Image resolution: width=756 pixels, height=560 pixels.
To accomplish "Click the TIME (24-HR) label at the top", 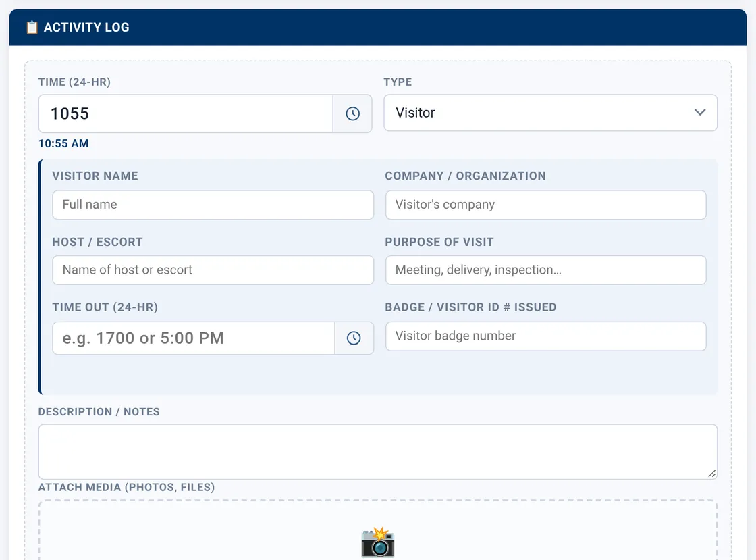I will click(74, 82).
